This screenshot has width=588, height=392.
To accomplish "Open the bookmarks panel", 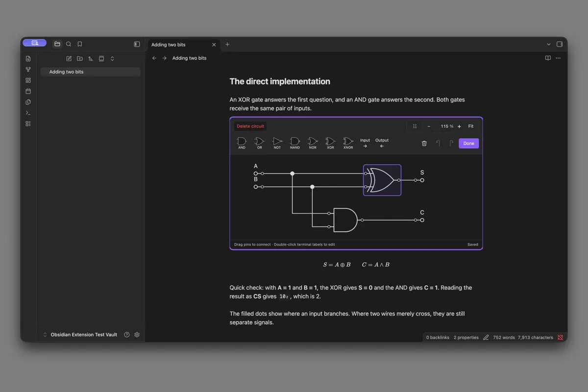I will (80, 44).
